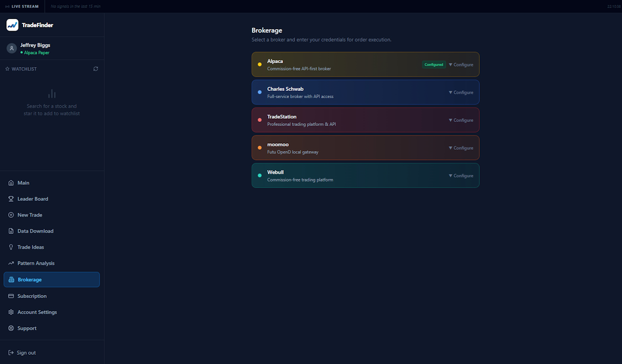Screen dimensions: 622x364
Task: Select the Charles Schwab broker name
Action: coord(285,89)
